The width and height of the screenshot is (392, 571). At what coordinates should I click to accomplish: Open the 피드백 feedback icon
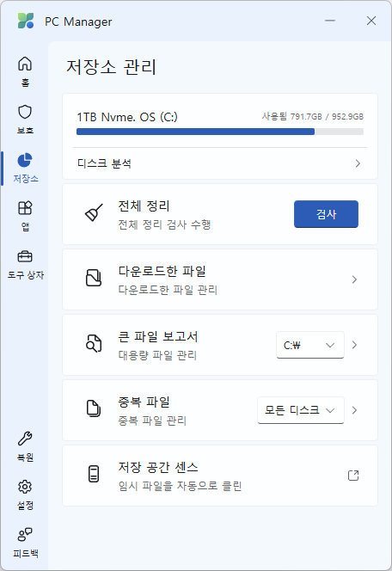25,535
